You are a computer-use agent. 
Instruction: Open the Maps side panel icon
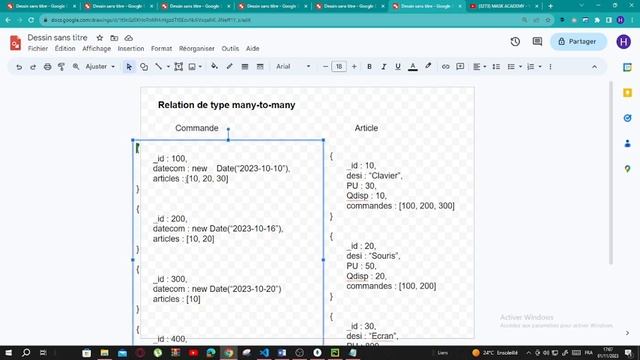[x=628, y=169]
